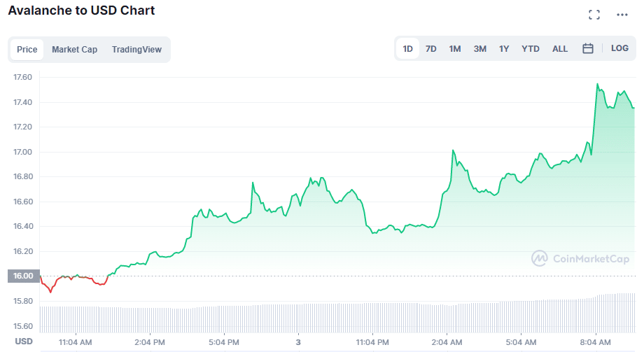644x352 pixels.
Task: Open fullscreen chart view
Action: (594, 14)
